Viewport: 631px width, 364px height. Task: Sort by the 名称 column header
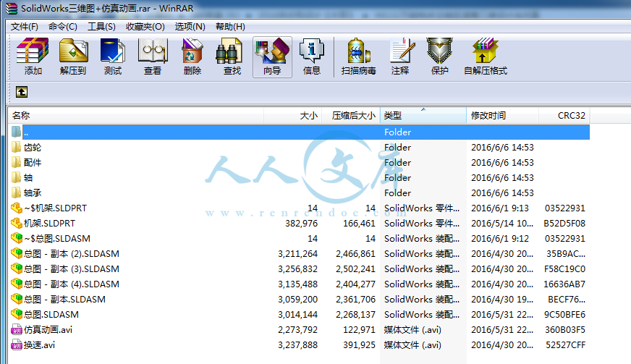pos(136,116)
